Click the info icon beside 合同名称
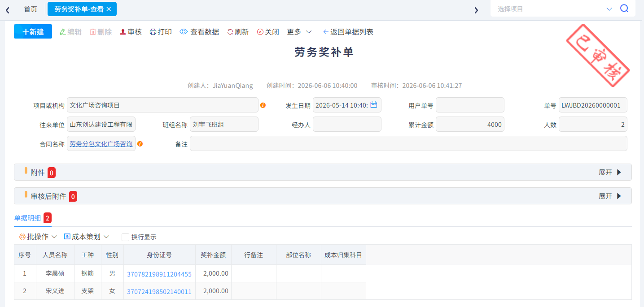Screen dimensions: 644x307 click(140, 144)
